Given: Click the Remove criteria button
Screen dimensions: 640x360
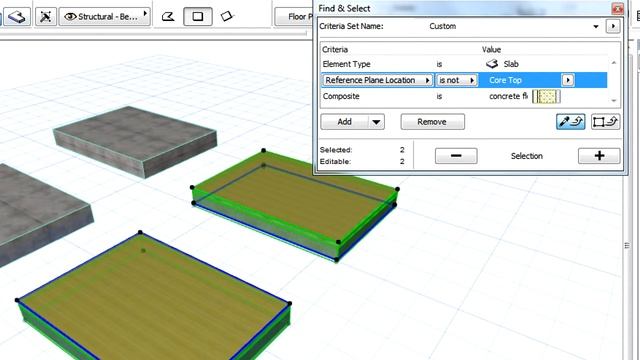Looking at the screenshot, I should 432,122.
